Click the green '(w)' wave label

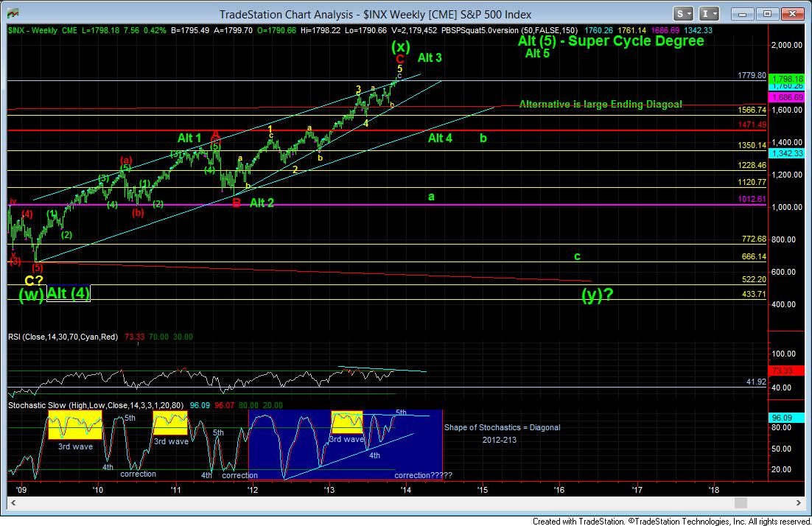point(32,295)
